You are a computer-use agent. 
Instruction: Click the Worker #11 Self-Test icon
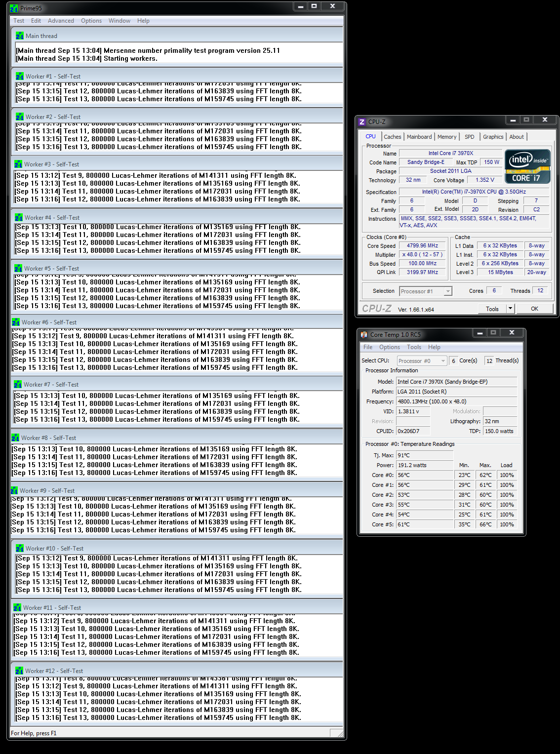tap(17, 608)
